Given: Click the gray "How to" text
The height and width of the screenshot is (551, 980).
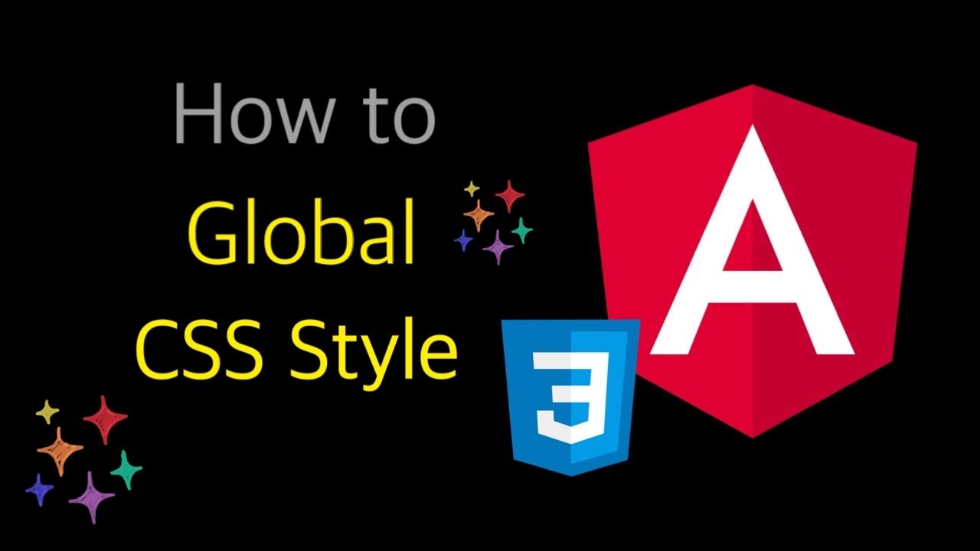Looking at the screenshot, I should [305, 115].
